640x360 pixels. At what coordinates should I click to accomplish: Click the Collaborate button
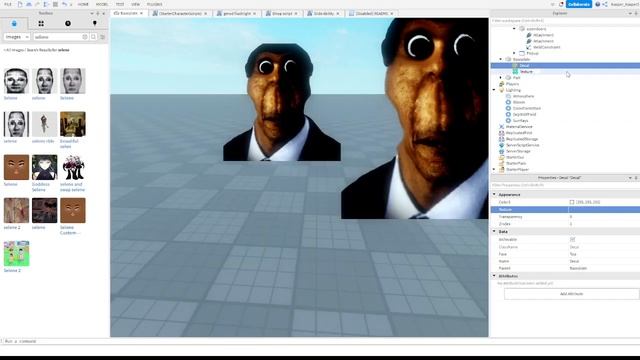click(579, 4)
